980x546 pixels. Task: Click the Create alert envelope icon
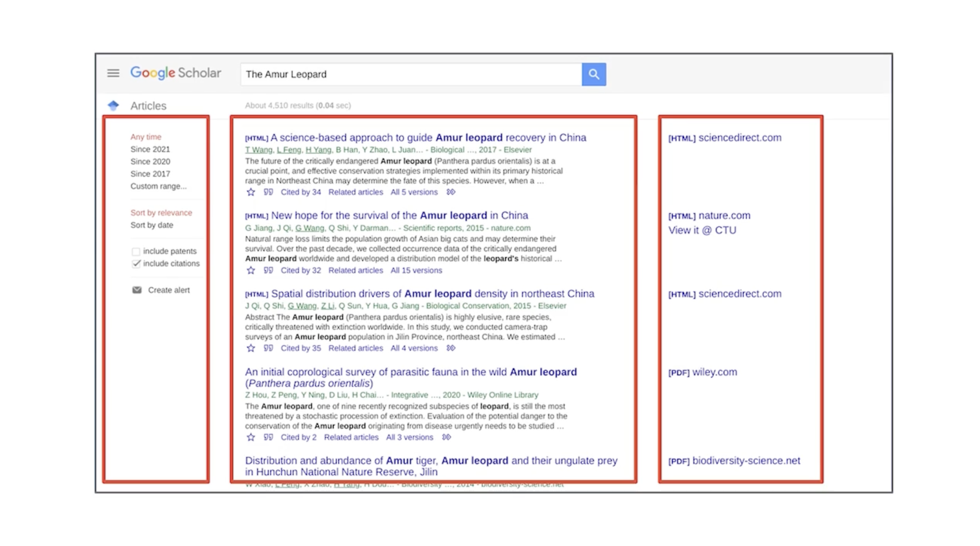point(137,290)
